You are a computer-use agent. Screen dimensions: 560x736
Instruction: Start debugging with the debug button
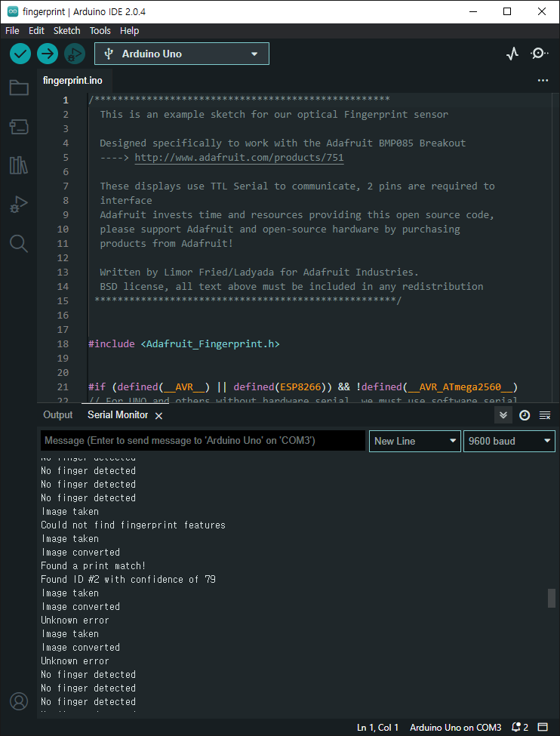tap(75, 54)
